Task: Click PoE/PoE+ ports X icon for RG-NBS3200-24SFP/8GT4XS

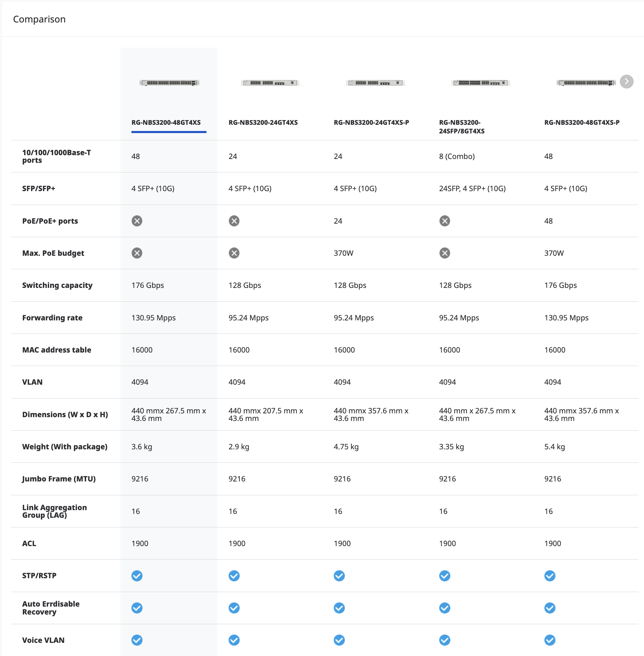Action: tap(445, 221)
